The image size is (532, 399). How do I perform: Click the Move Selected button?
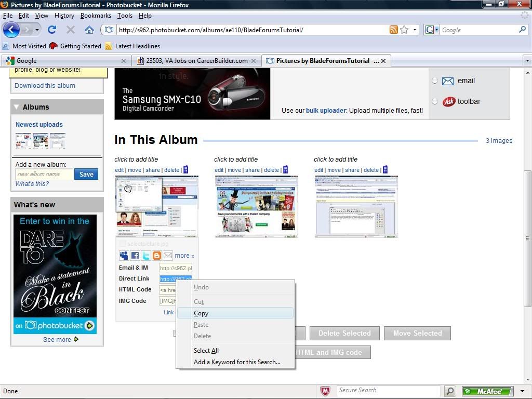pos(417,333)
